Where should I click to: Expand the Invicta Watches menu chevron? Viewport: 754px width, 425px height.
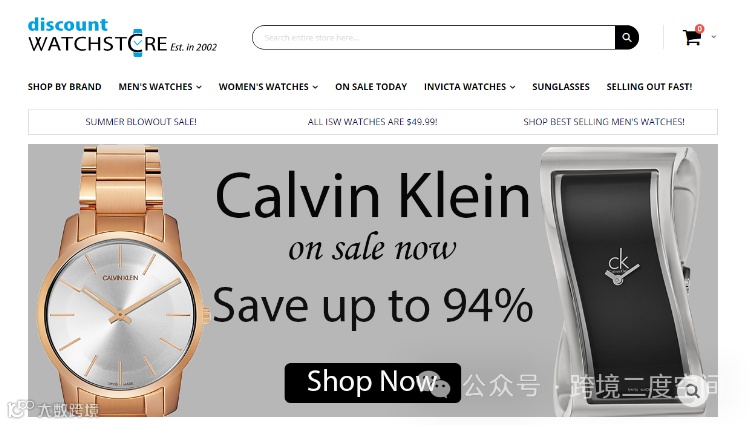pyautogui.click(x=513, y=87)
